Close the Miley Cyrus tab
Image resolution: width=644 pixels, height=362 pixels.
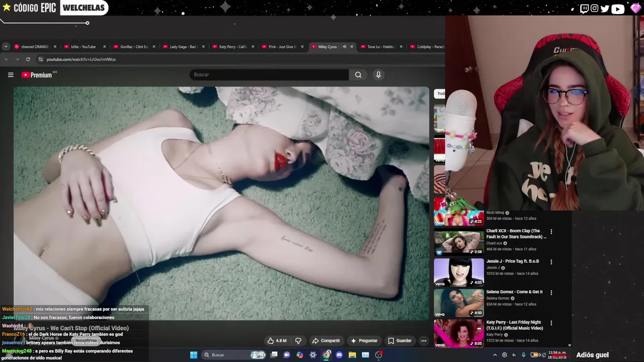click(x=352, y=47)
